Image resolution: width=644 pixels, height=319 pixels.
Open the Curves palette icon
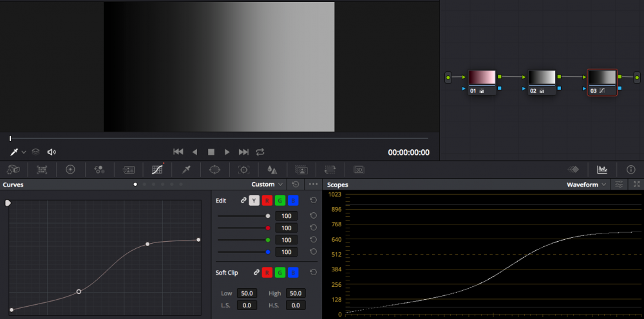(157, 170)
